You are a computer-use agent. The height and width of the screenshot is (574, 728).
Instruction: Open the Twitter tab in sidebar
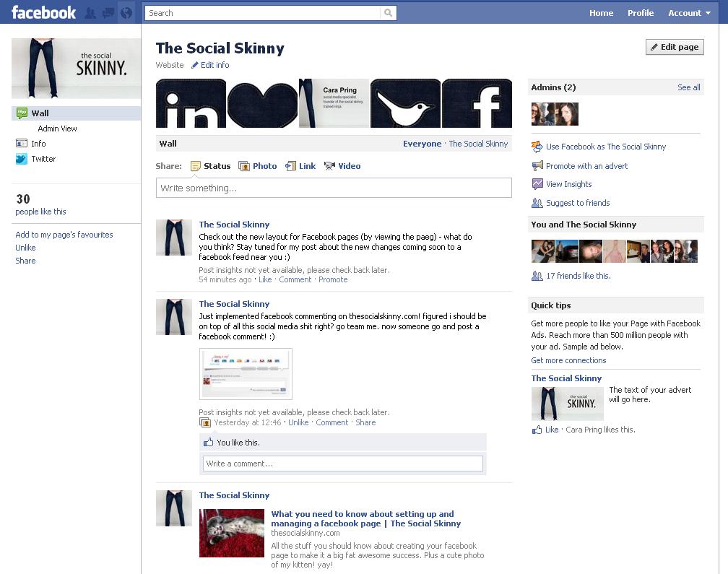click(x=43, y=159)
